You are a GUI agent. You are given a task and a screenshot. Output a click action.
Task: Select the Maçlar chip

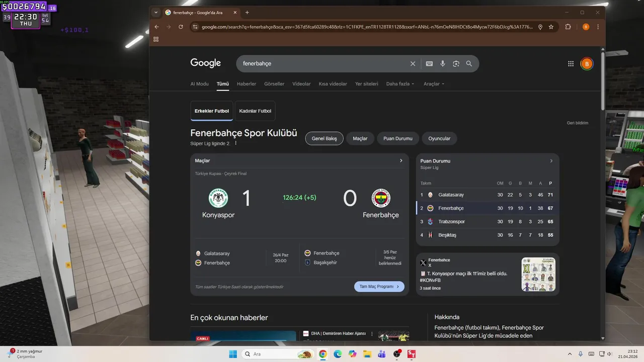pos(360,138)
